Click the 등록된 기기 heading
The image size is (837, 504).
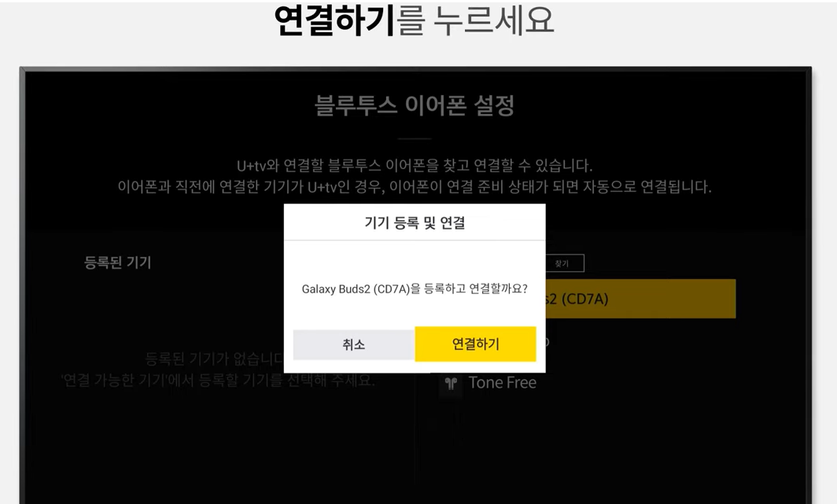117,263
